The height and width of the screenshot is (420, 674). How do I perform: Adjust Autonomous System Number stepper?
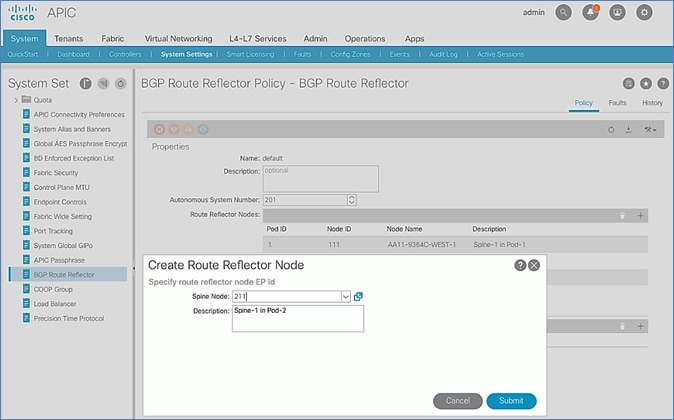(x=352, y=200)
